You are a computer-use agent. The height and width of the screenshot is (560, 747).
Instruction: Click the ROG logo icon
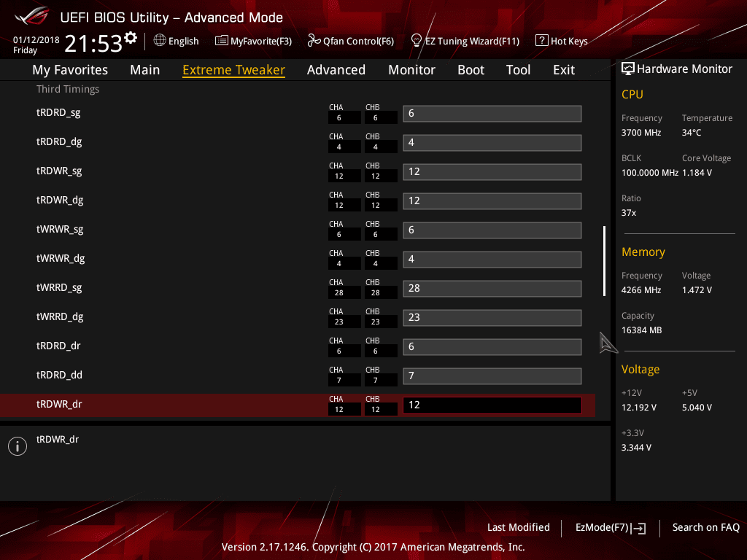coord(32,17)
